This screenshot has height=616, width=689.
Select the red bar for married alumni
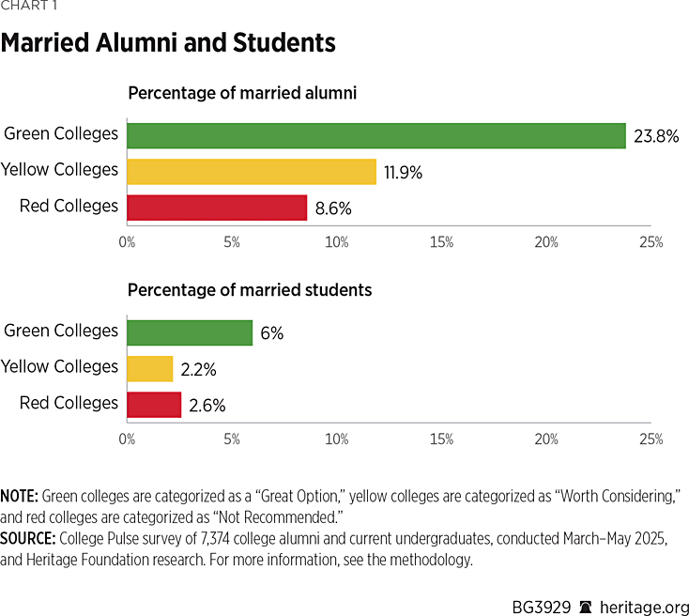(x=217, y=207)
